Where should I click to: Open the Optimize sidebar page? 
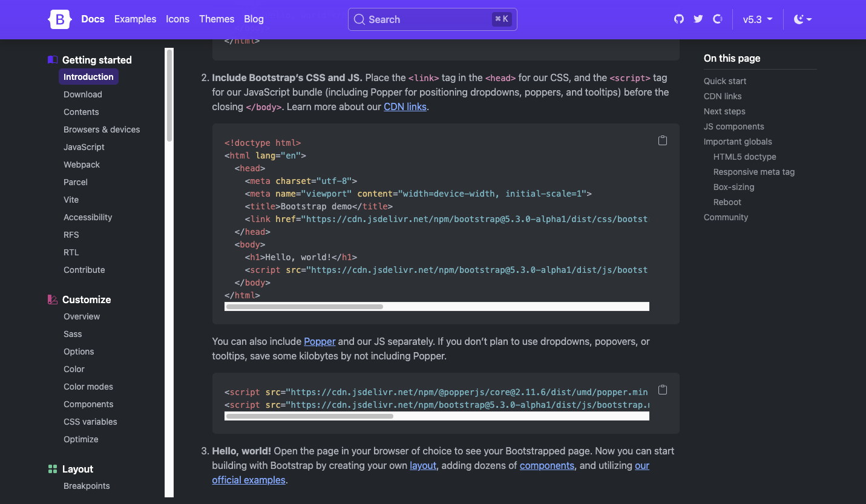pyautogui.click(x=81, y=439)
